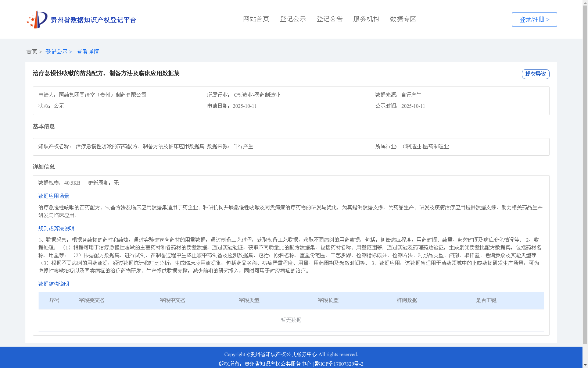Click the 更新周期：无 text
Image resolution: width=588 pixels, height=368 pixels.
click(103, 183)
